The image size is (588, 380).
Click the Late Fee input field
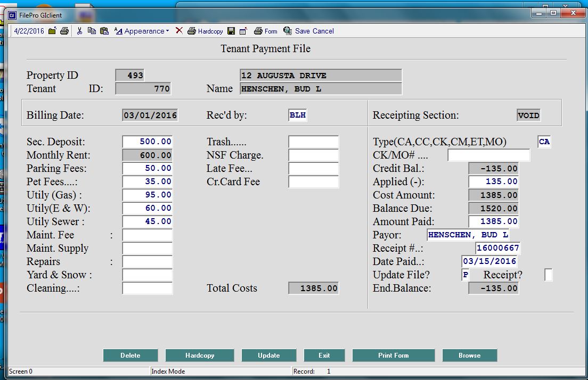click(x=313, y=169)
